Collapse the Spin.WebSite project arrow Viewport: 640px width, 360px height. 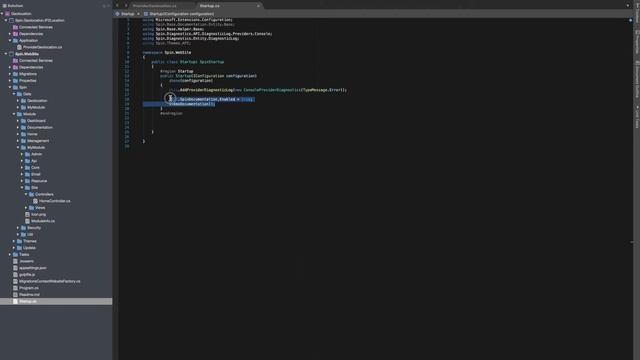coord(6,54)
